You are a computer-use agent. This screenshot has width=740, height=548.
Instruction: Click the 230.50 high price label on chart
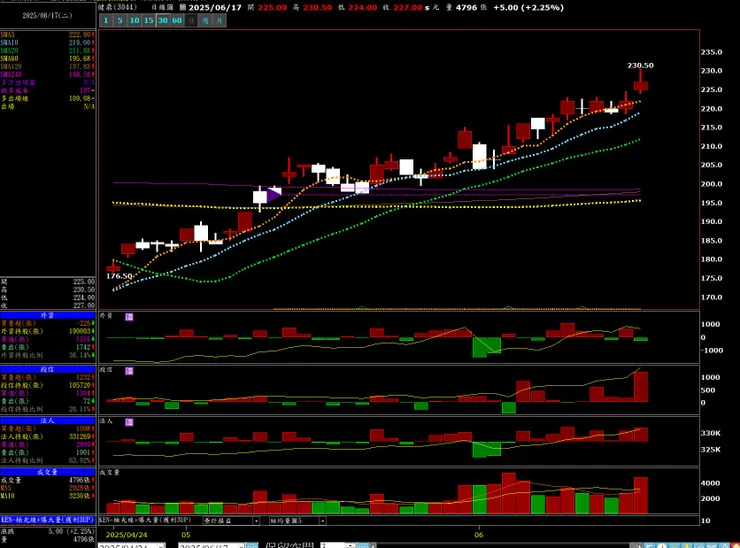640,66
